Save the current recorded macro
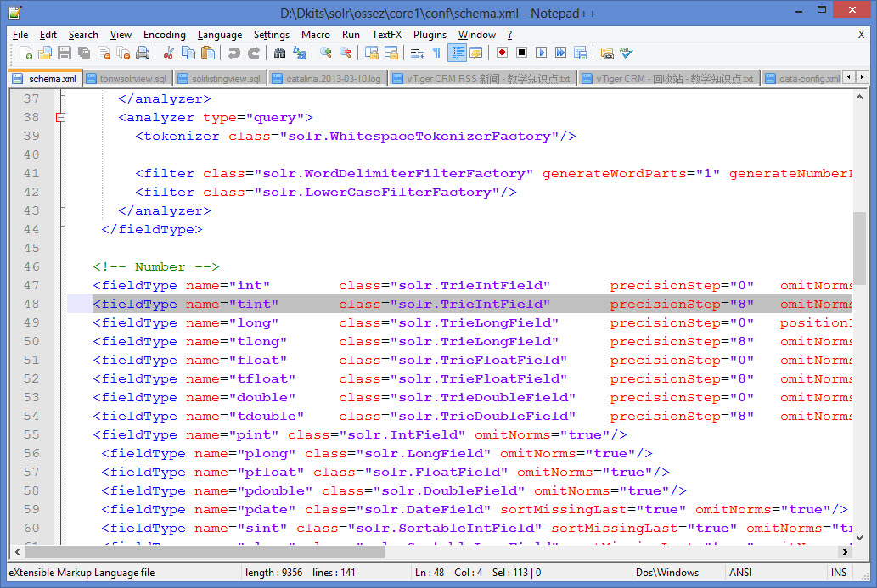The image size is (877, 588). tap(581, 53)
